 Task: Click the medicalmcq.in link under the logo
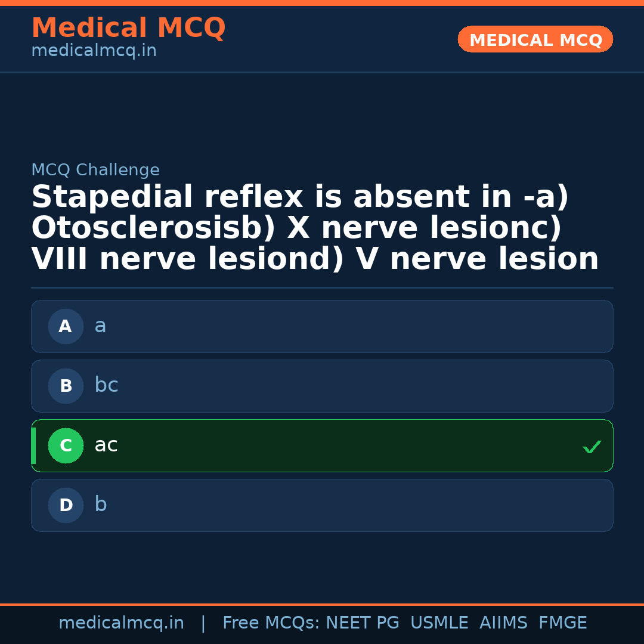tap(94, 50)
